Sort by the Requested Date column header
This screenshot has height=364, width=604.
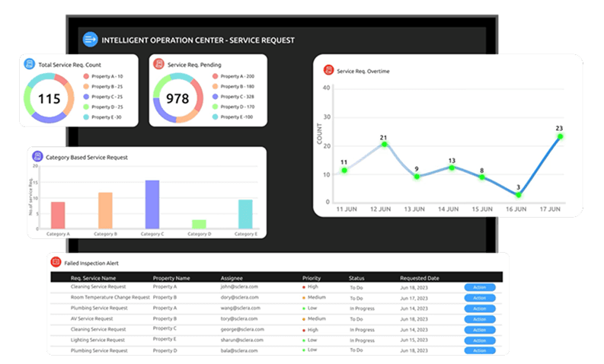(420, 278)
